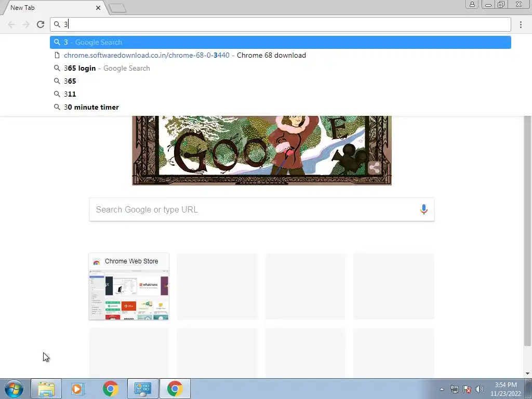Select the New Tab tab
Screen dimensions: 532x399
(x=54, y=7)
